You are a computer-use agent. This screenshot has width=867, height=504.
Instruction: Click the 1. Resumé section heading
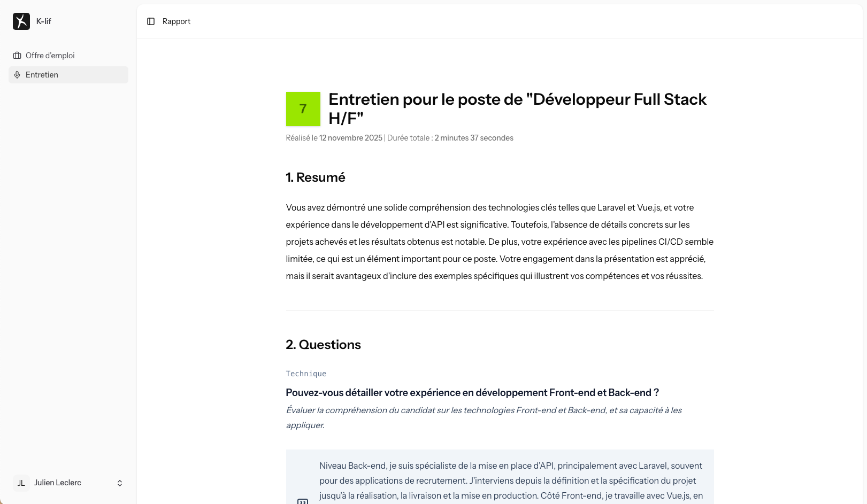click(x=316, y=177)
